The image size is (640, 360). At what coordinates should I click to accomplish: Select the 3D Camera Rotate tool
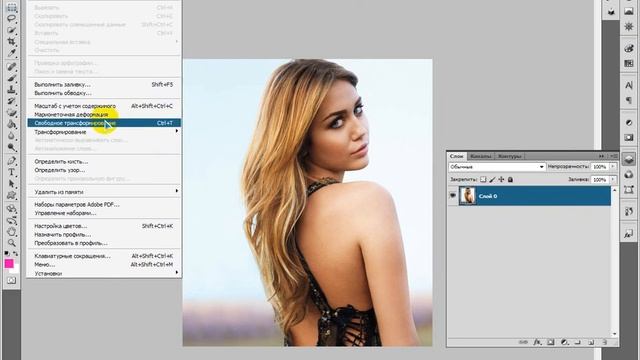12,220
